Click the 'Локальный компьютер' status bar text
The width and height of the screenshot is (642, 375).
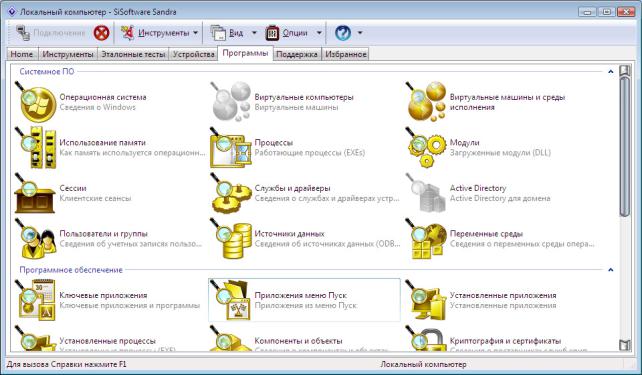point(423,364)
